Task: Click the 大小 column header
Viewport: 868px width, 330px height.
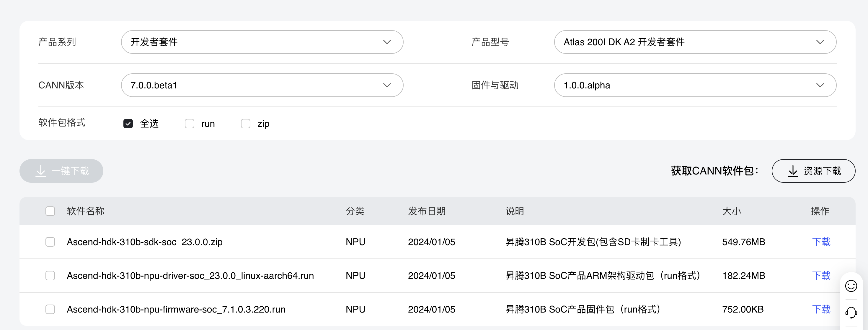Action: (x=731, y=211)
